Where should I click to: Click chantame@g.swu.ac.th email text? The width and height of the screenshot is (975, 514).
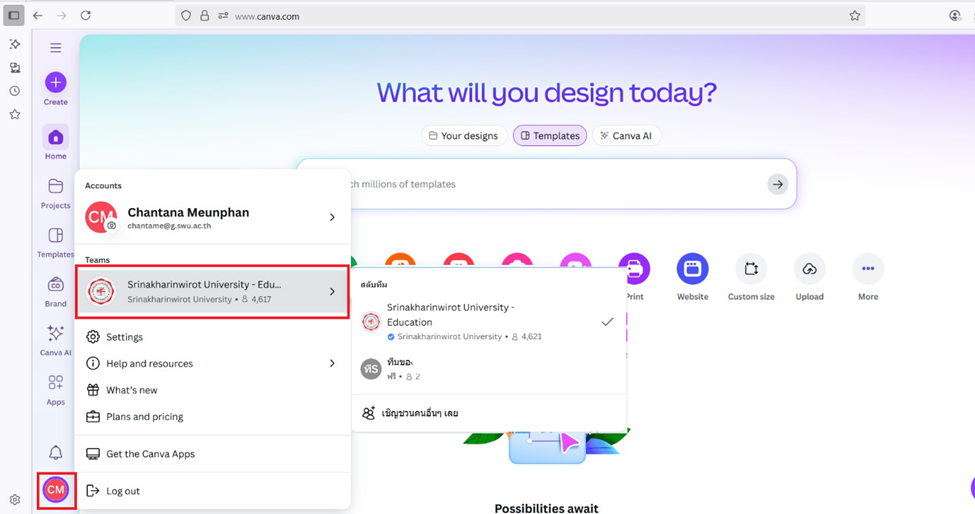(x=169, y=226)
